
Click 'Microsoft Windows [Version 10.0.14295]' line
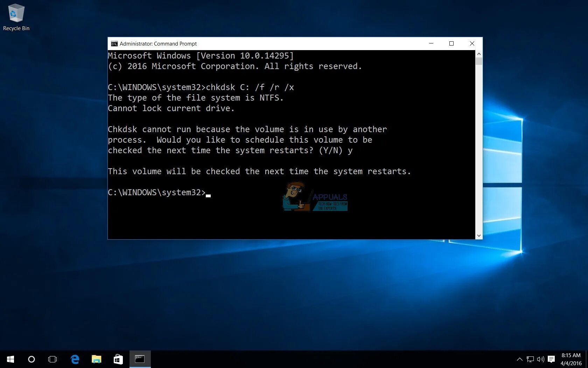pos(201,56)
